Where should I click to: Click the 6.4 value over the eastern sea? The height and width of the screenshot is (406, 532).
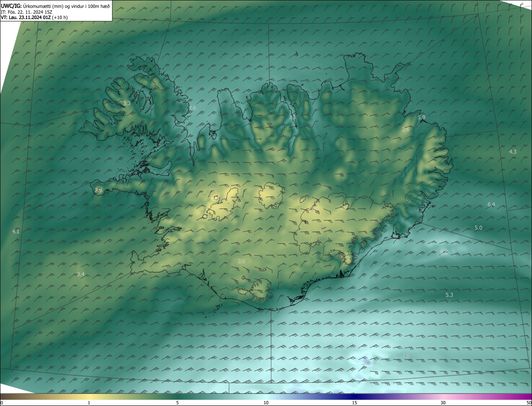tap(491, 204)
